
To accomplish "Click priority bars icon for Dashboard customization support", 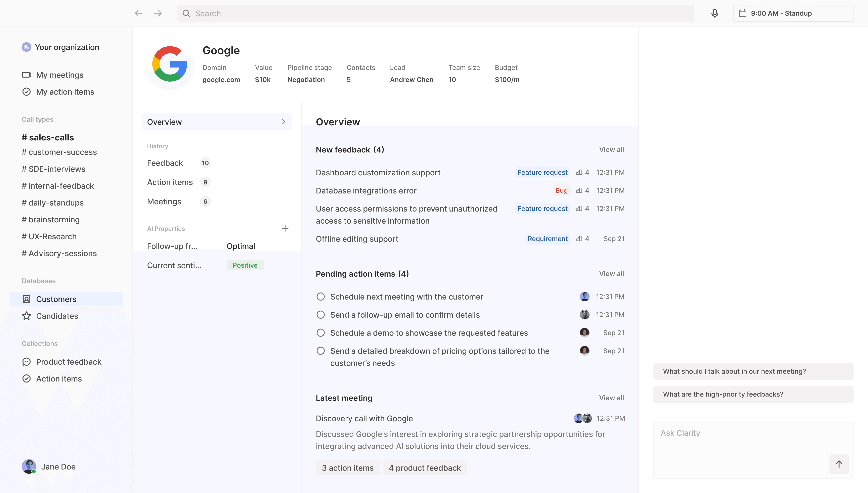I will (x=579, y=172).
